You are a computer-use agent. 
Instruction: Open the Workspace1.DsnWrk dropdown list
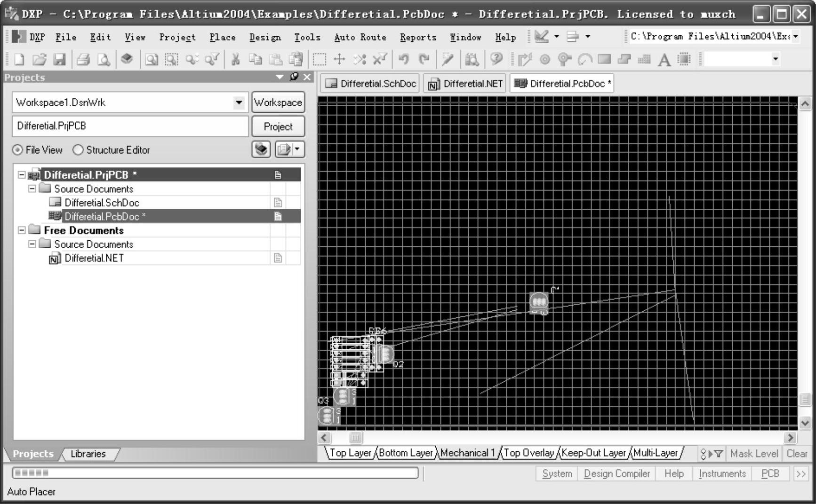tap(239, 102)
